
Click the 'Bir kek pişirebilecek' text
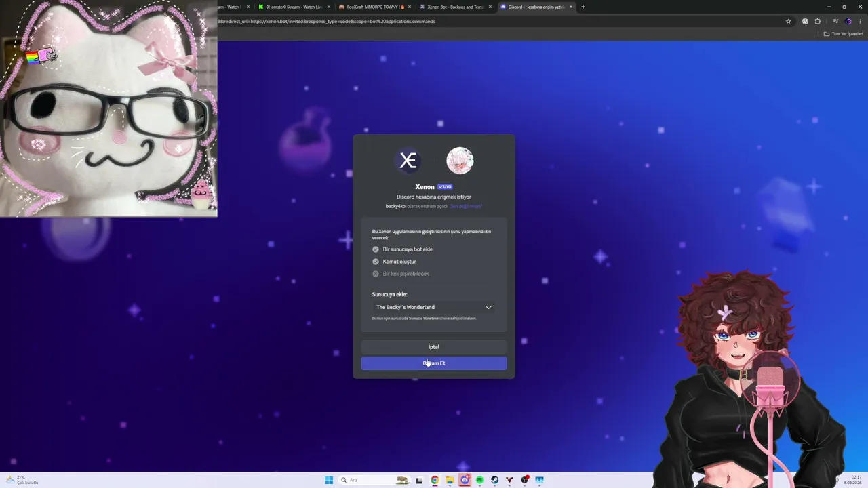click(406, 274)
